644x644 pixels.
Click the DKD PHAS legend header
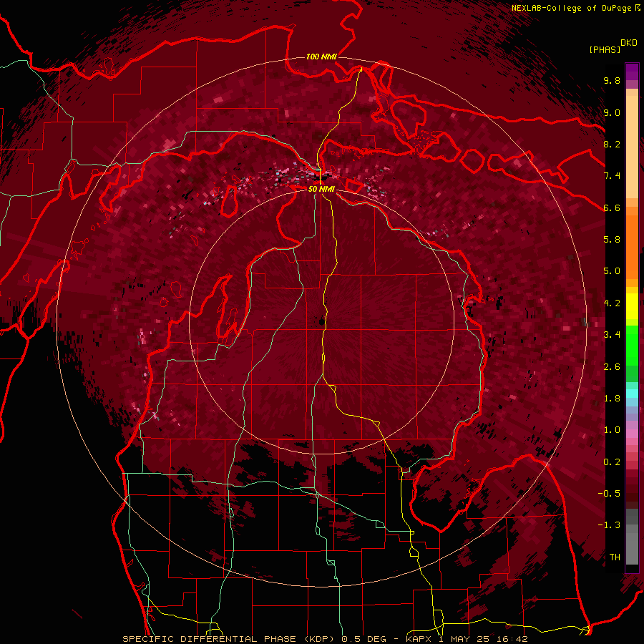(613, 46)
